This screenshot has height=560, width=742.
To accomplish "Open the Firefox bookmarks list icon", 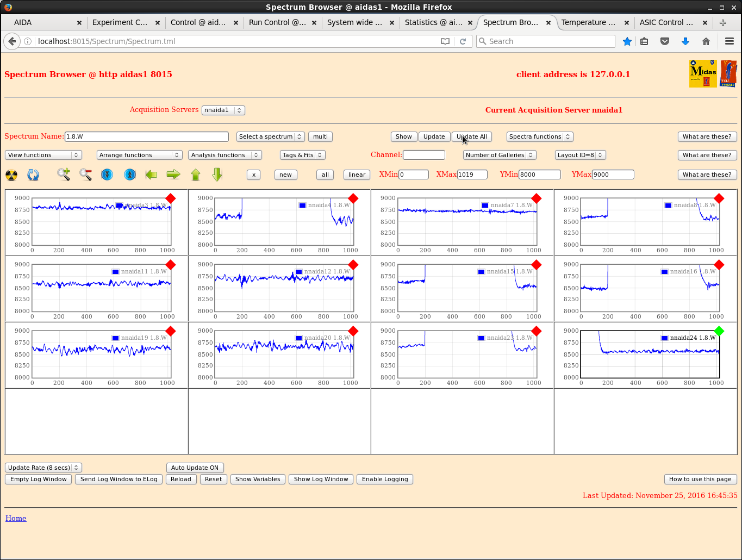I will pos(644,41).
